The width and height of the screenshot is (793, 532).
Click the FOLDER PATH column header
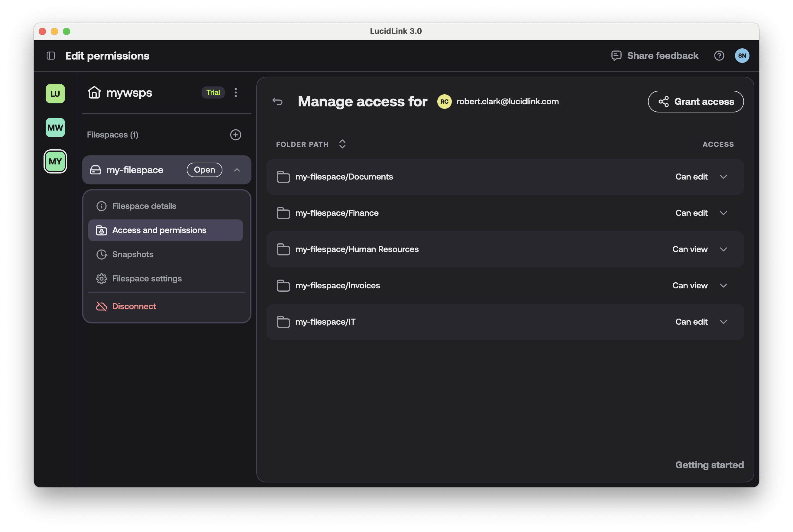(302, 144)
